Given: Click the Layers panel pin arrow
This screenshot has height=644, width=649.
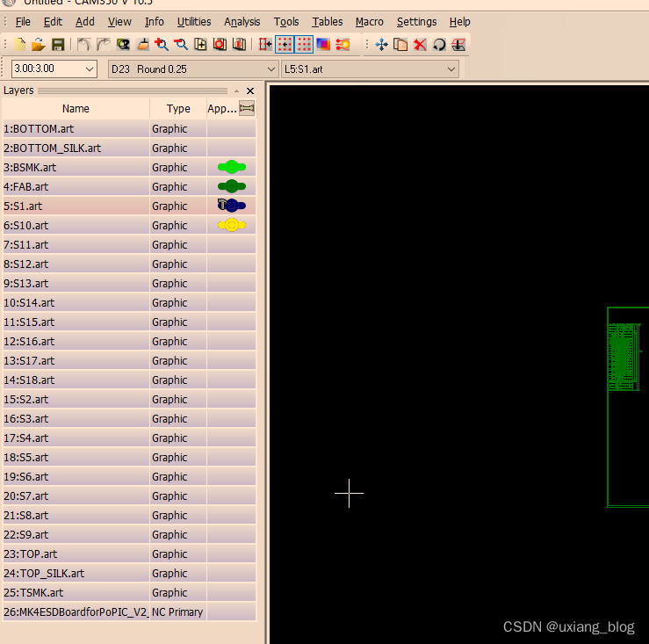Looking at the screenshot, I should click(236, 90).
